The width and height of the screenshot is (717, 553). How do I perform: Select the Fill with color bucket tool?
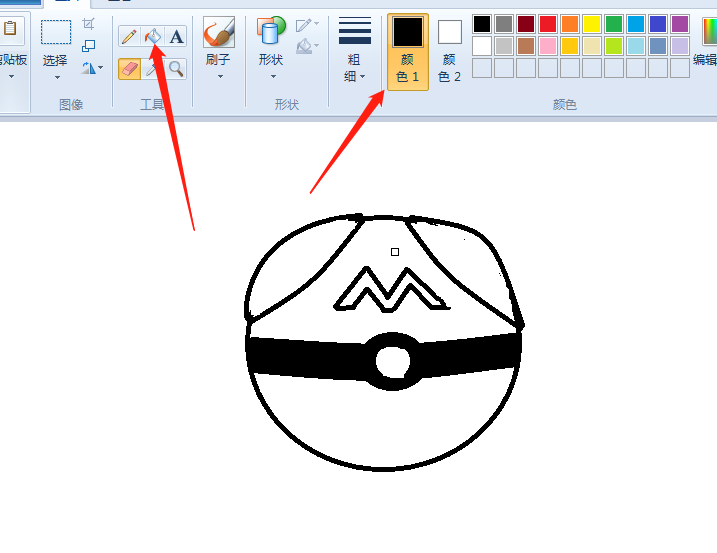(153, 36)
